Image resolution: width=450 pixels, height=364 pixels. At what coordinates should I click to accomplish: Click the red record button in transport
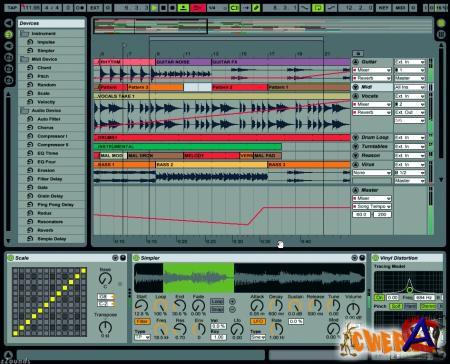(x=198, y=7)
